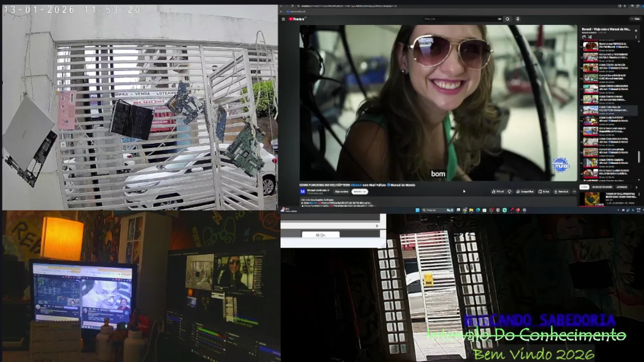Select the Tudo filter chip below the playlist
The width and height of the screenshot is (644, 362).
point(584,187)
